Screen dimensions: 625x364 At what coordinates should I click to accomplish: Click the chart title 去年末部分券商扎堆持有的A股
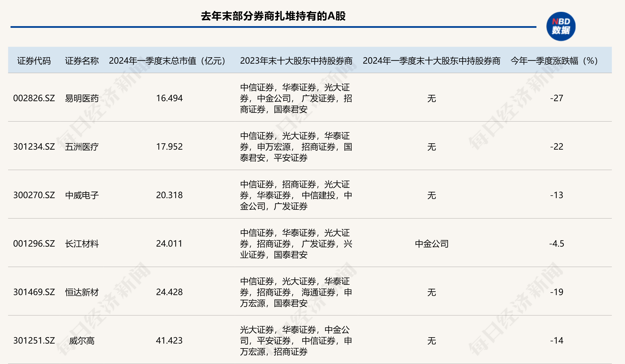(273, 16)
